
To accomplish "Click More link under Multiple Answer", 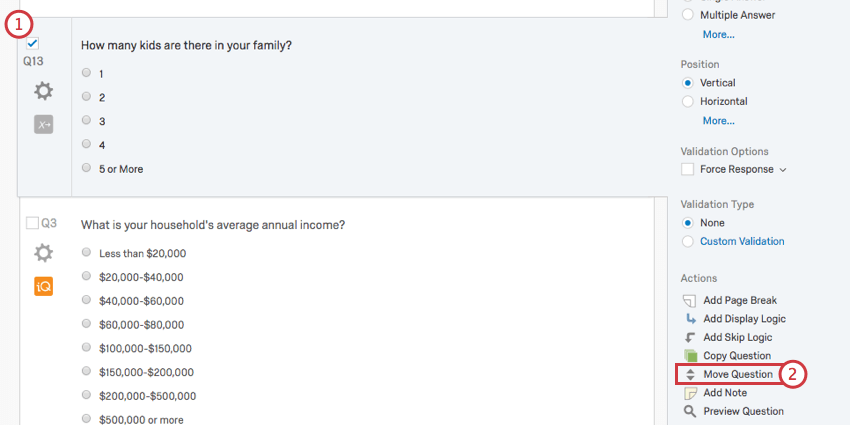I will (718, 34).
